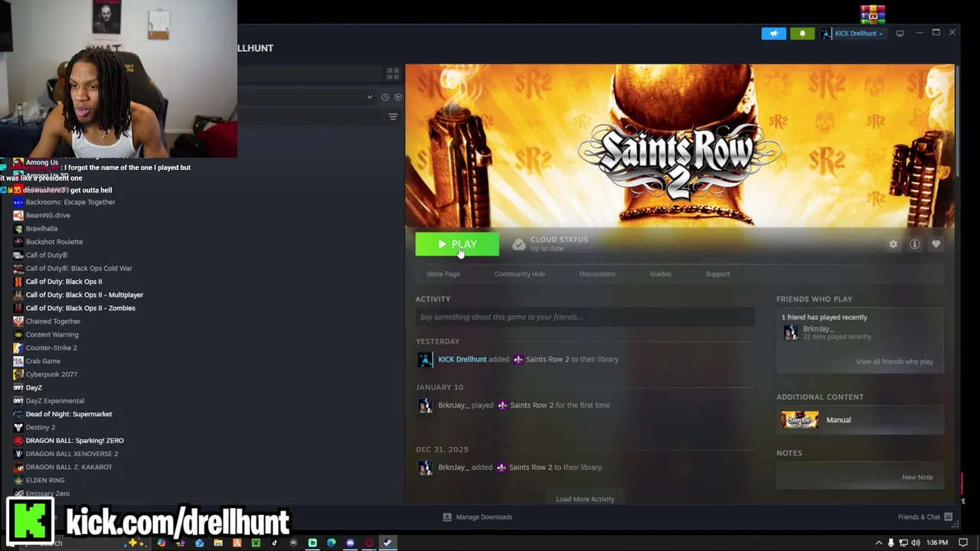Add Saints Row 2 to favorites with the heart icon

point(936,244)
